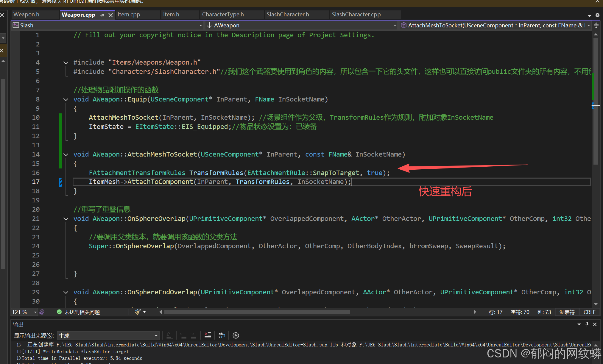Switch to the Item.h tab

(x=171, y=15)
